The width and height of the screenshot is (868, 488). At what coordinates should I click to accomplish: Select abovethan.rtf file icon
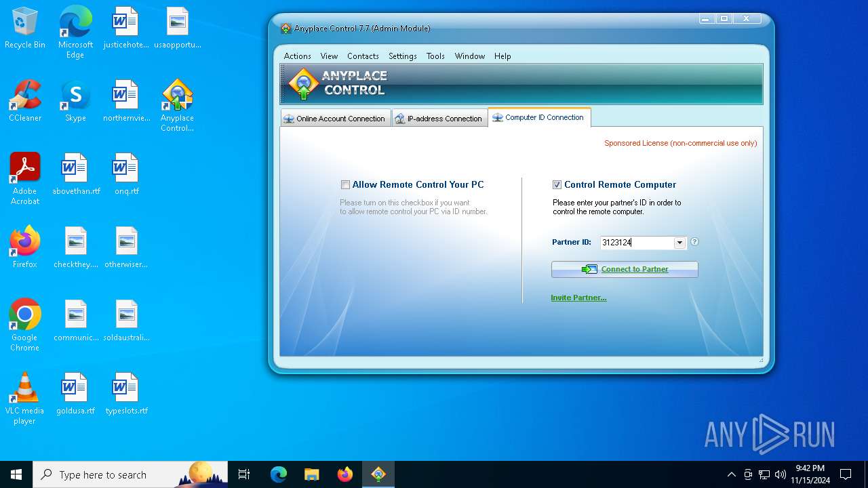tap(75, 175)
